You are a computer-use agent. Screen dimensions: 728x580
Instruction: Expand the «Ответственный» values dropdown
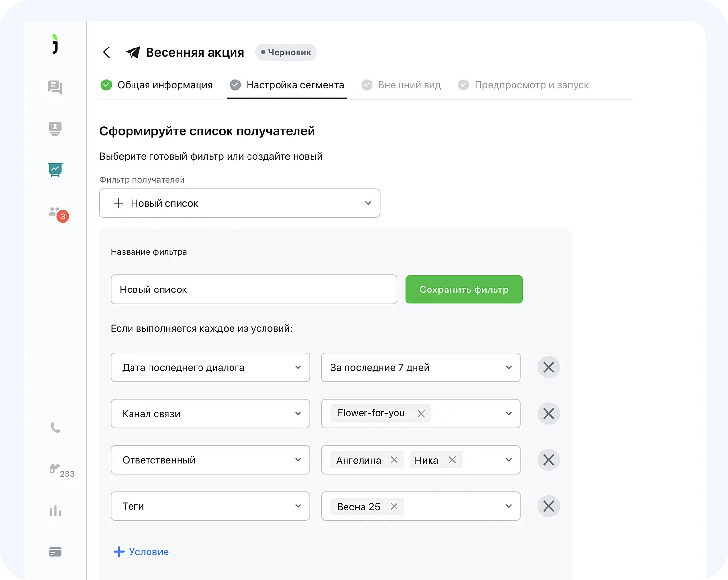508,460
